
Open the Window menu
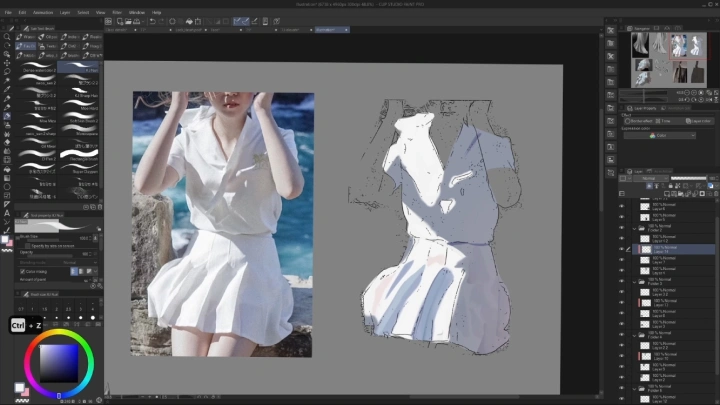(x=136, y=12)
